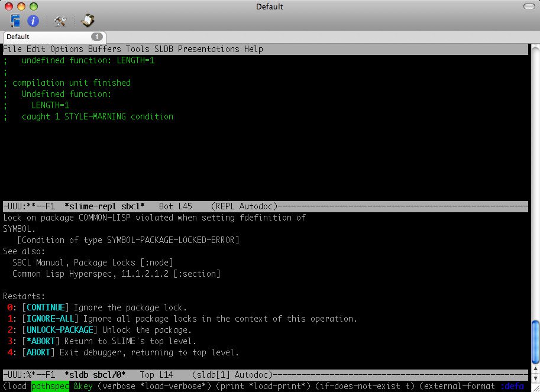540x392 pixels.
Task: Follow the Common Lisp Hyperspec 11.1.2.1.2 reference
Action: pos(117,274)
